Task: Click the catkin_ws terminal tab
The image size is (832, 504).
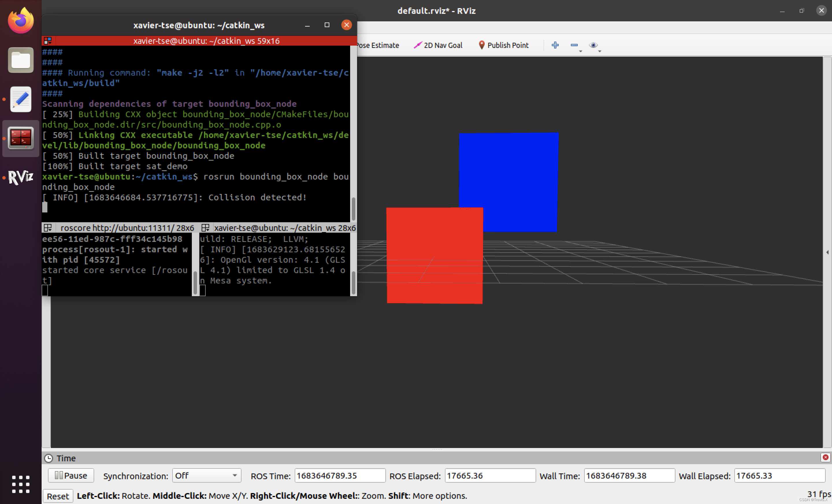Action: pyautogui.click(x=277, y=228)
